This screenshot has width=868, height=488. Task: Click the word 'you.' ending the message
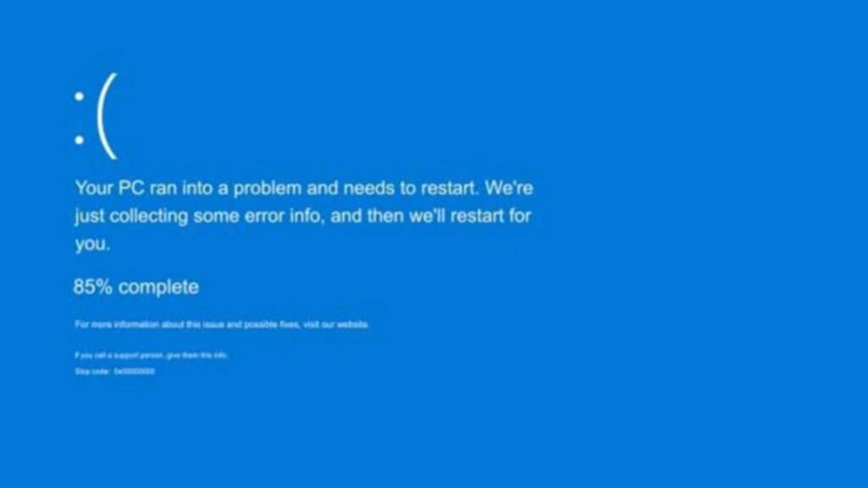tap(93, 244)
